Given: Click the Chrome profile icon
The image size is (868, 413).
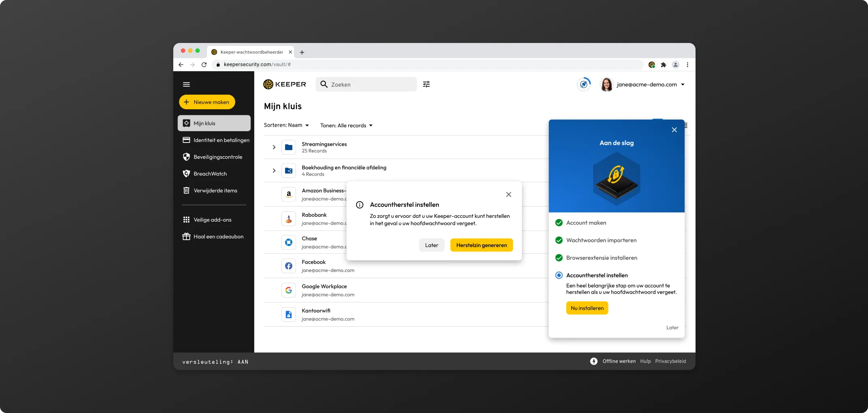Looking at the screenshot, I should 675,64.
